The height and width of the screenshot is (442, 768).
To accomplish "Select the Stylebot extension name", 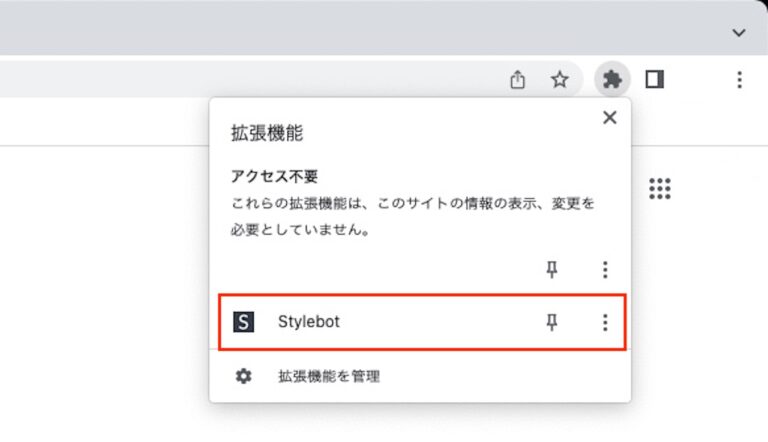I will pyautogui.click(x=309, y=322).
